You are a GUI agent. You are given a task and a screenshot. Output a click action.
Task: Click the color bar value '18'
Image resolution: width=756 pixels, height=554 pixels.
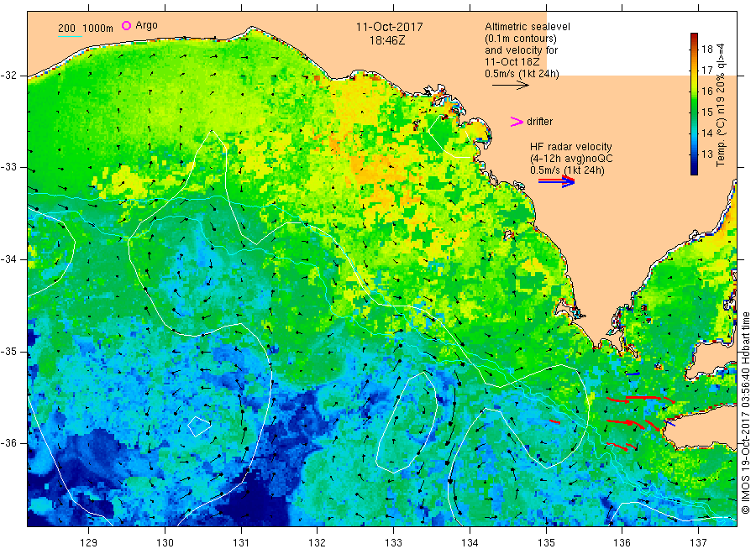tap(706, 50)
